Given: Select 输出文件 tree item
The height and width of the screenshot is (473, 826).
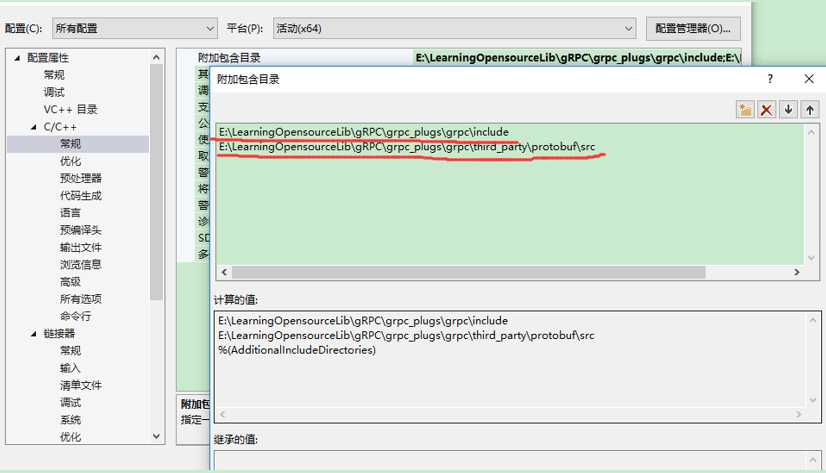Looking at the screenshot, I should (81, 248).
